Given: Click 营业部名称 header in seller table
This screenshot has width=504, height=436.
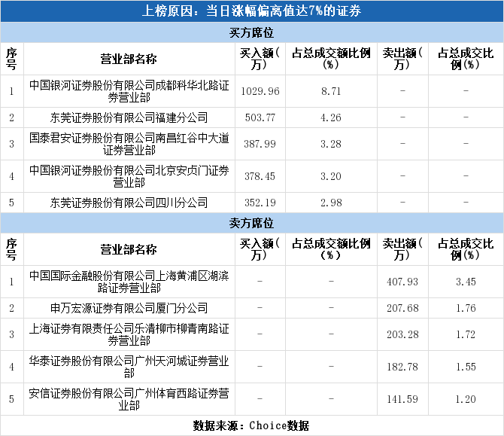Looking at the screenshot, I should tap(129, 250).
